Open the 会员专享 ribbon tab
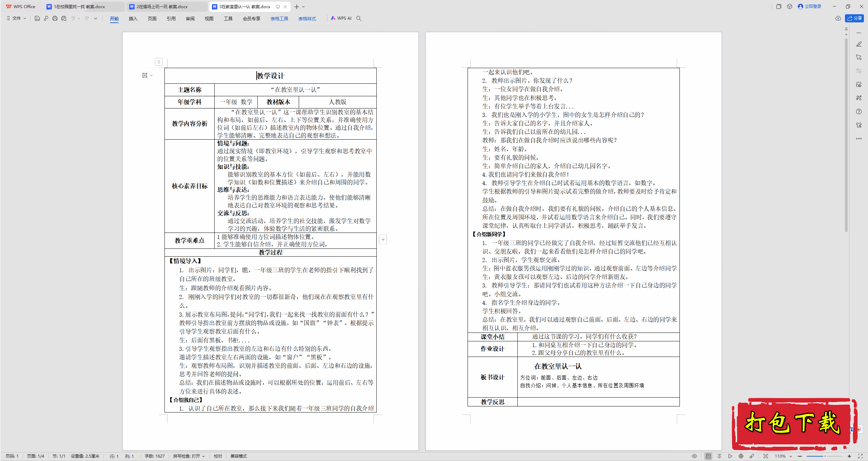 coord(251,19)
